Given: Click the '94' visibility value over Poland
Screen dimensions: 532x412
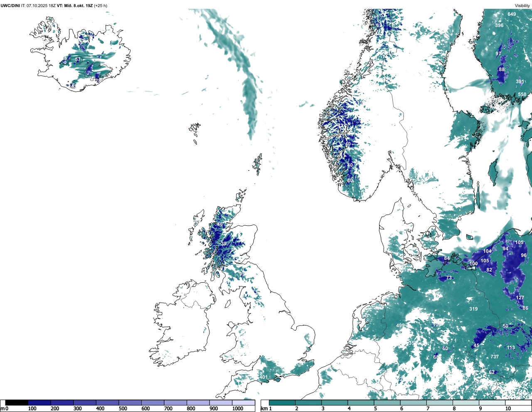Looking at the screenshot, I should pyautogui.click(x=505, y=249).
